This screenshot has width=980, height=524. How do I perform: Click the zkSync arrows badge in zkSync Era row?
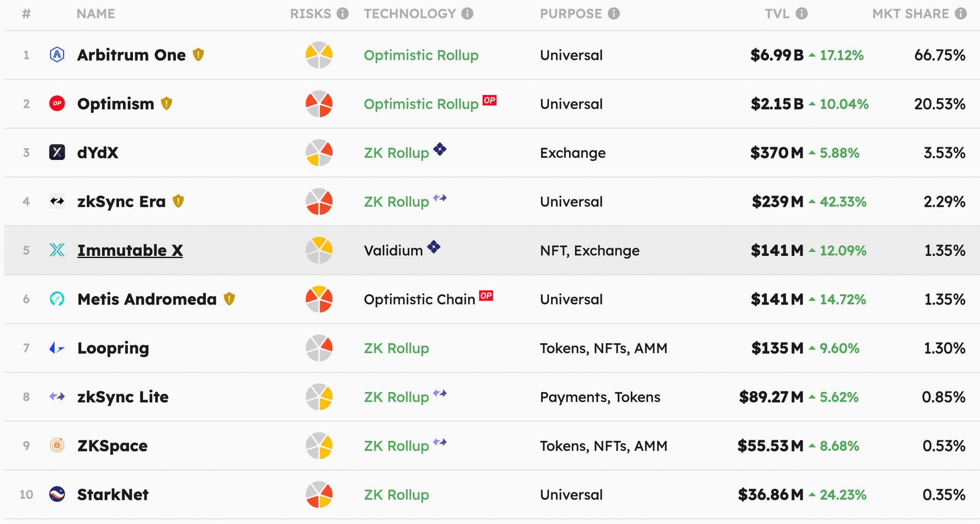440,198
